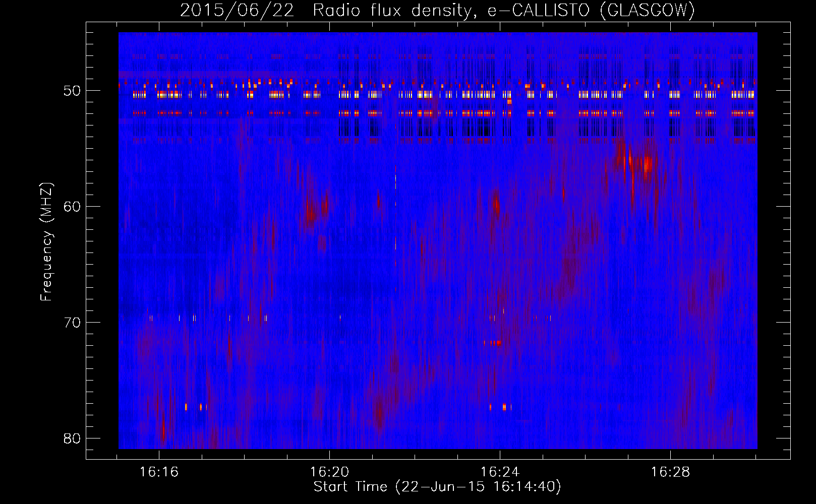Click the 60 frequency tick label

tap(72, 207)
